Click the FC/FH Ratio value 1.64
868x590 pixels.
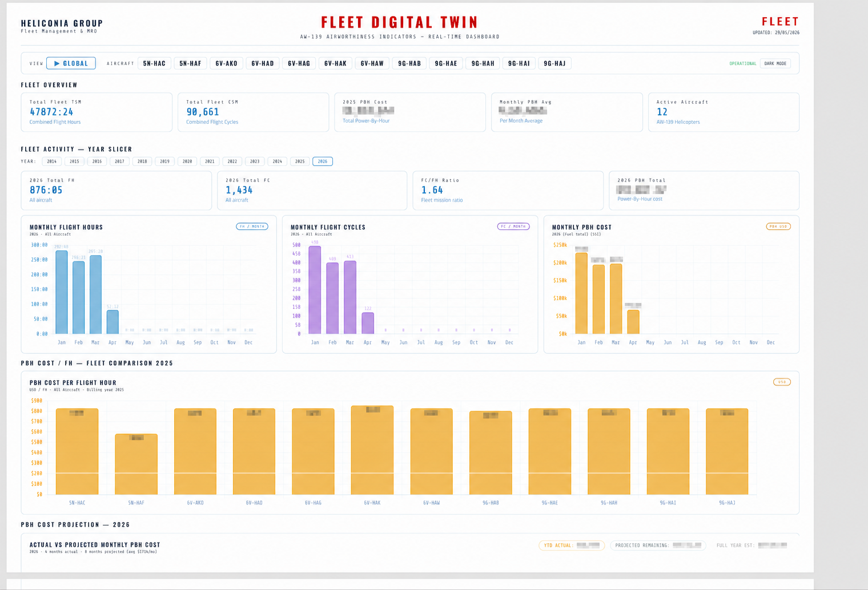pos(432,190)
